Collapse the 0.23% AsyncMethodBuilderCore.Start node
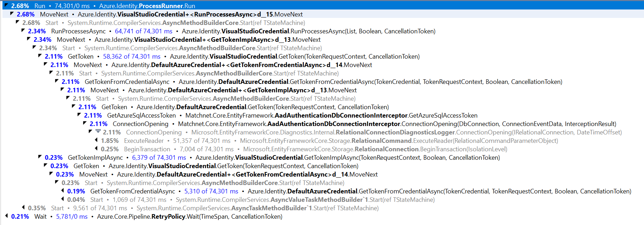Viewport: 644px width, 225px height. tap(57, 182)
